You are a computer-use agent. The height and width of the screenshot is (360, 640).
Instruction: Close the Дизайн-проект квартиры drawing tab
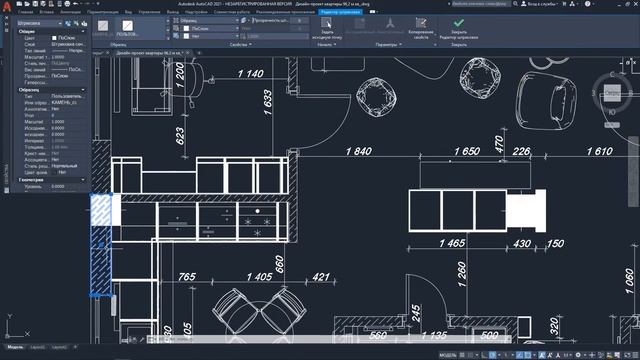[x=188, y=53]
